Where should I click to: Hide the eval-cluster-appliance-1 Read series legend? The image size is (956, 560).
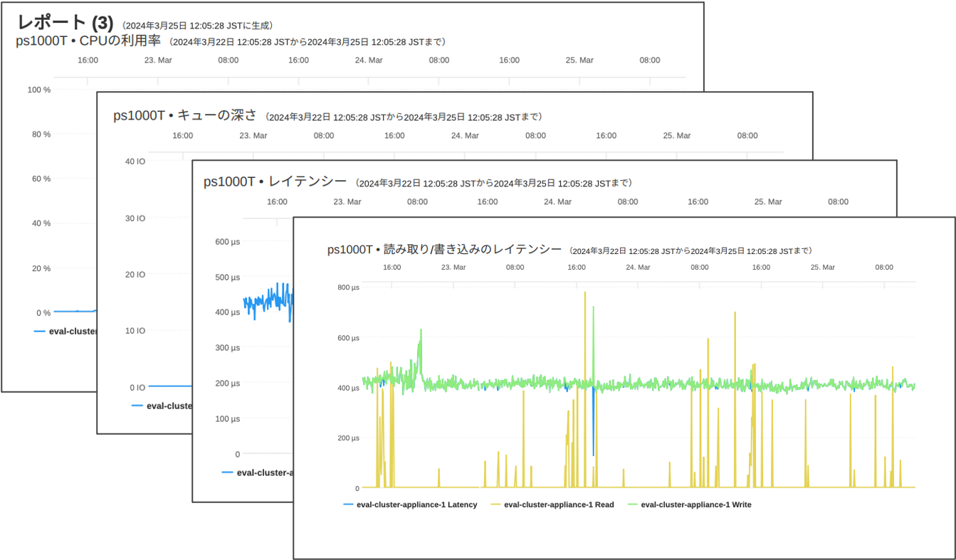pyautogui.click(x=558, y=504)
